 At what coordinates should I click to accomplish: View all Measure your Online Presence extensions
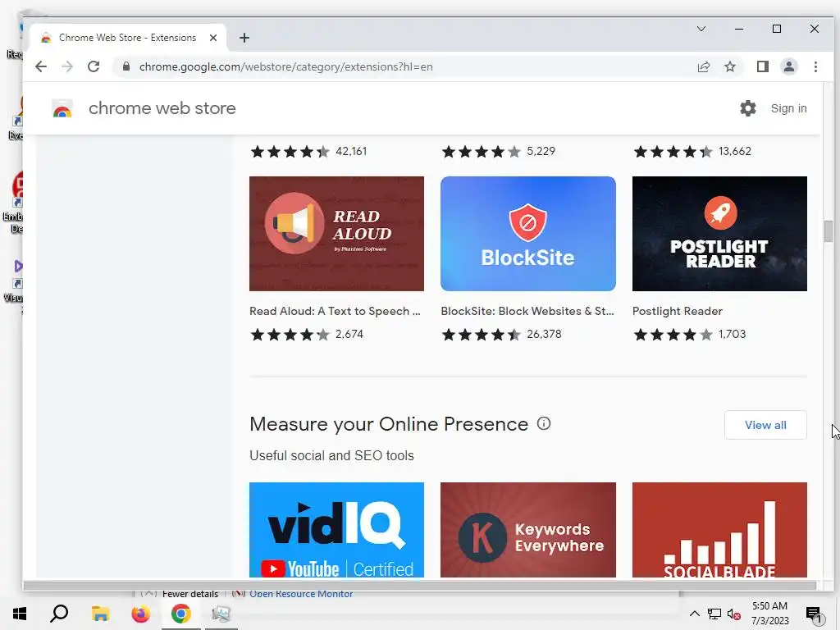[x=765, y=425]
